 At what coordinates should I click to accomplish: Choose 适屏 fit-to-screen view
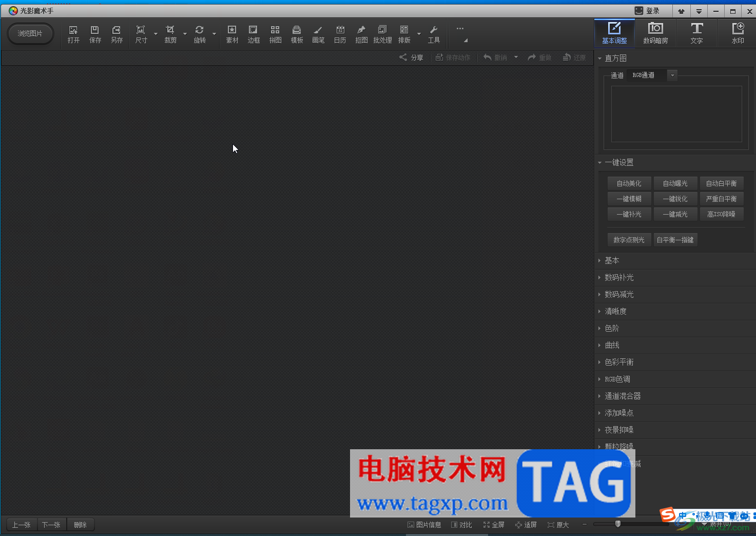point(526,525)
